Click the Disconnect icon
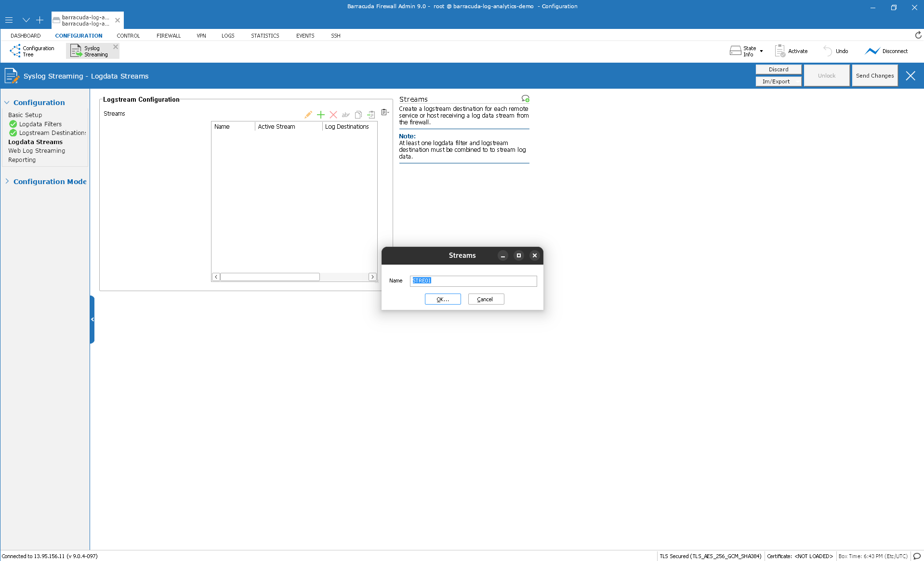924x561 pixels. point(872,51)
